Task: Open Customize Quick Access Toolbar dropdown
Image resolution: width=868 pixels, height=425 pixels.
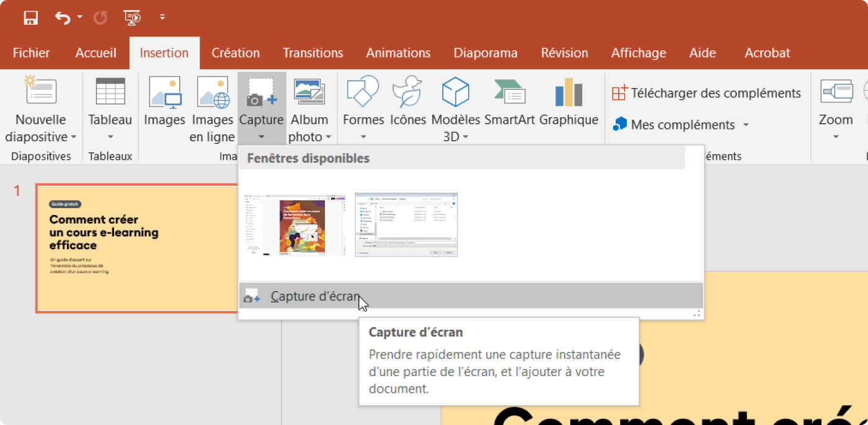Action: tap(162, 17)
